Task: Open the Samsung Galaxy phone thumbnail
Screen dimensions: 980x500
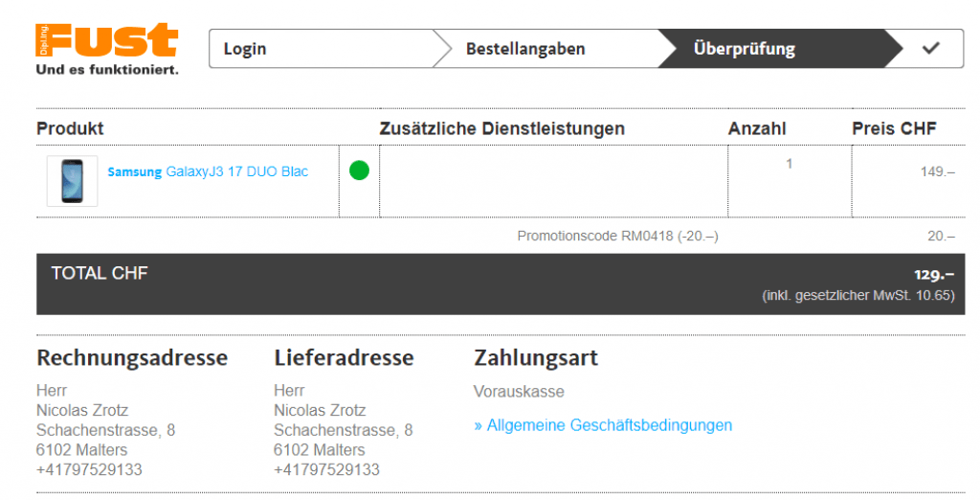Action: click(72, 180)
